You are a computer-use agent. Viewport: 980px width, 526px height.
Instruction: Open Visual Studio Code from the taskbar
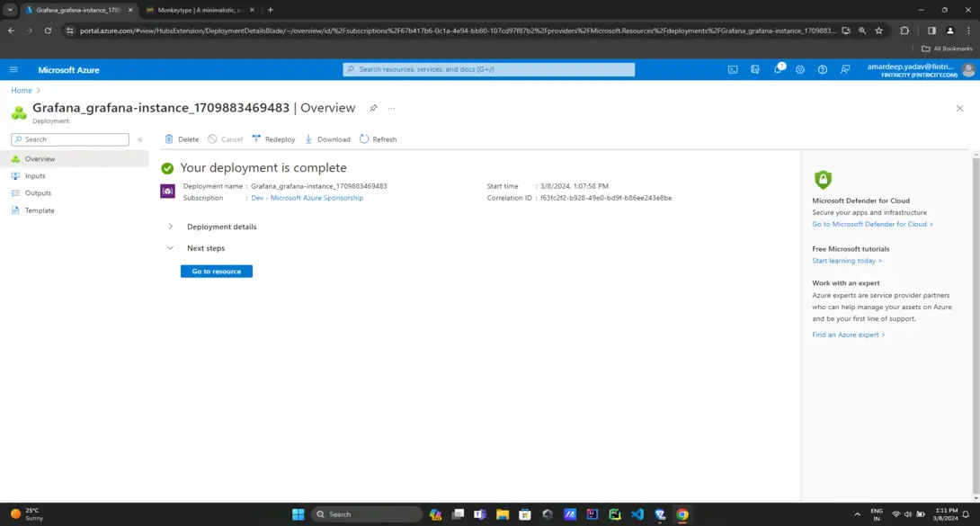coord(637,514)
